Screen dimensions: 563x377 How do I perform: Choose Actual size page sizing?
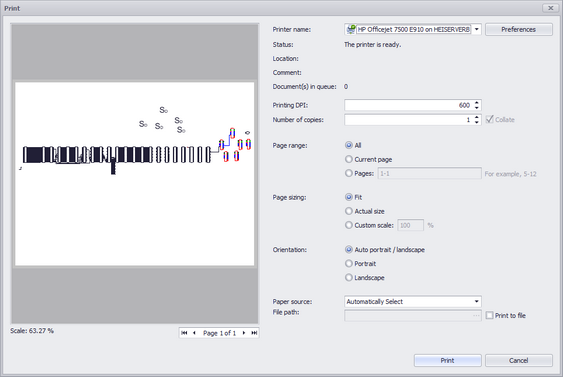point(349,211)
